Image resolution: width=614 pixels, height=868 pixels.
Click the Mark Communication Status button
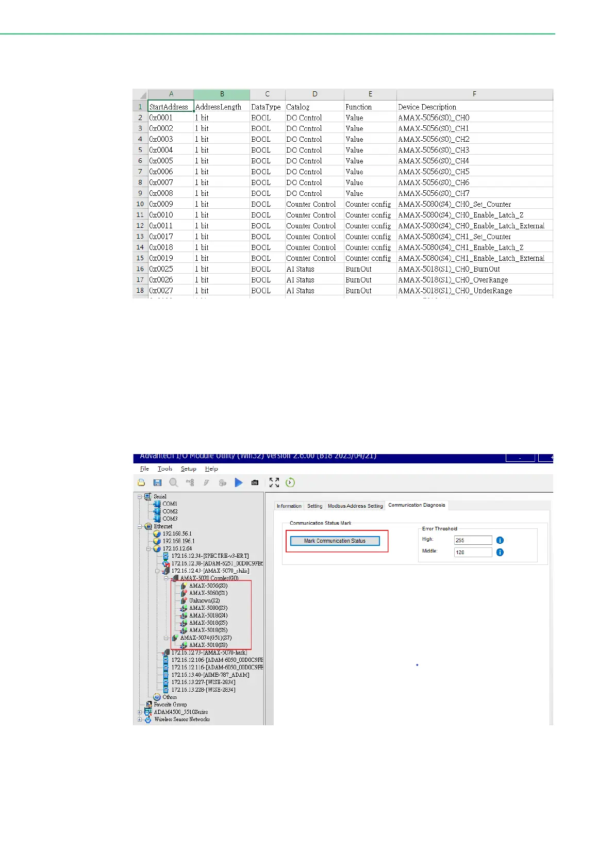coord(335,541)
